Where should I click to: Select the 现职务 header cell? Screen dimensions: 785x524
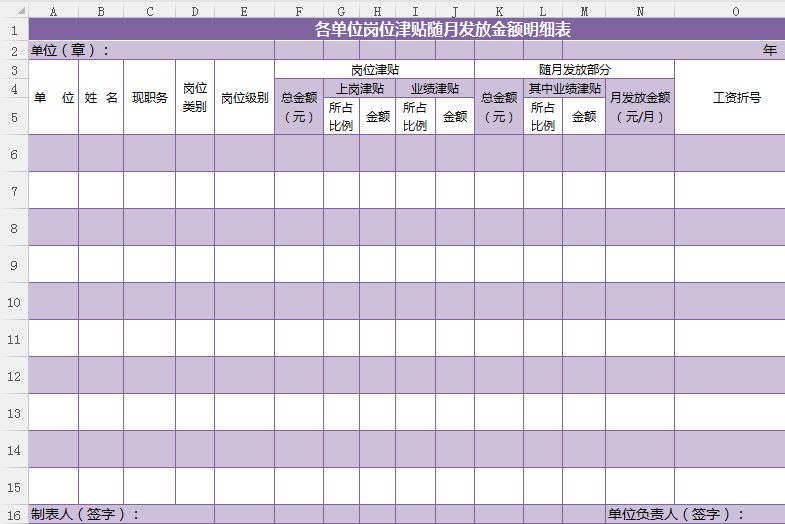150,98
